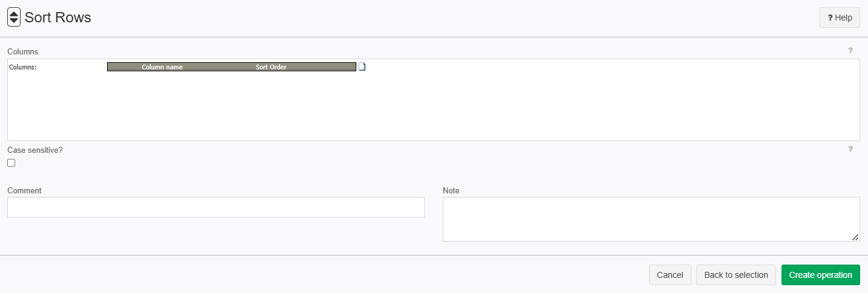Viewport: 868px width, 293px height.
Task: Open help for the Columns section
Action: point(850,51)
